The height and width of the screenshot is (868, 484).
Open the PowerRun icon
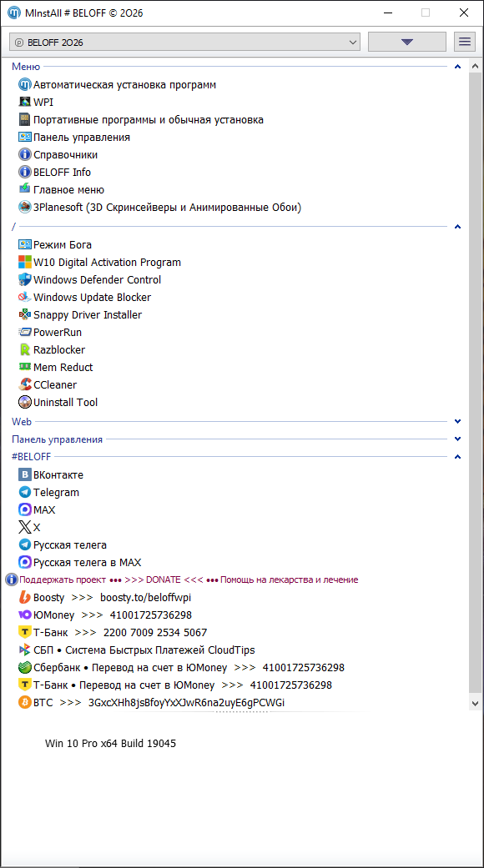25,332
